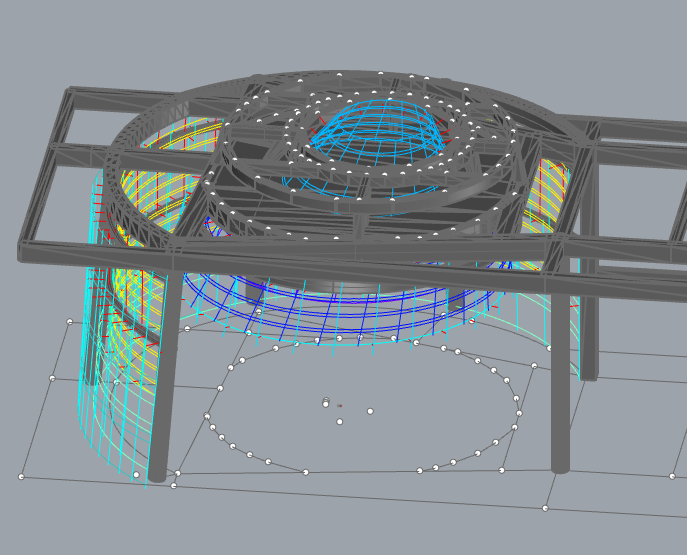
Task: Select the rear-right gray support column
Action: tap(589, 320)
